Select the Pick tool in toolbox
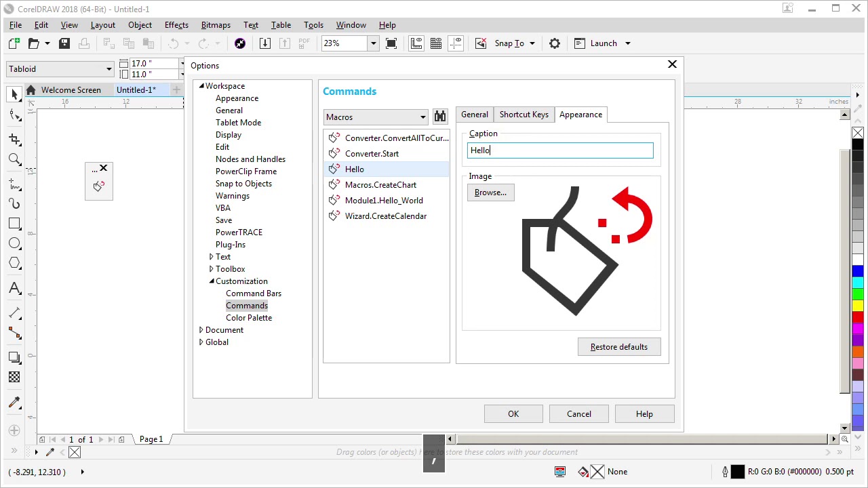The width and height of the screenshot is (868, 488). (15, 94)
